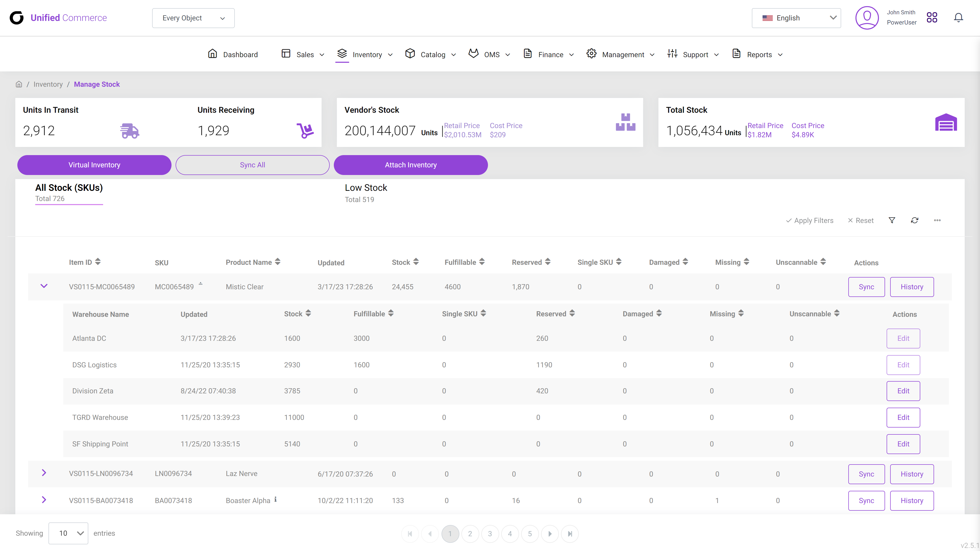Click the home icon in the breadcrumb
Screen dimensions: 980x551
pyautogui.click(x=19, y=84)
